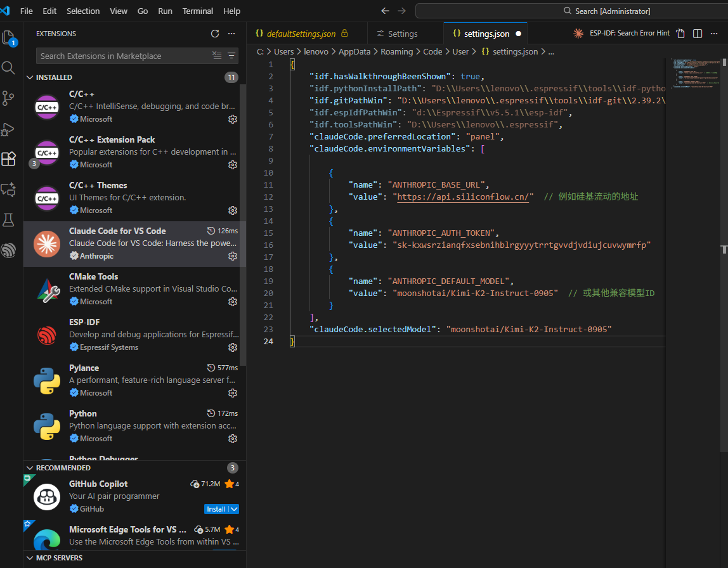Open the Help menu

tap(231, 11)
